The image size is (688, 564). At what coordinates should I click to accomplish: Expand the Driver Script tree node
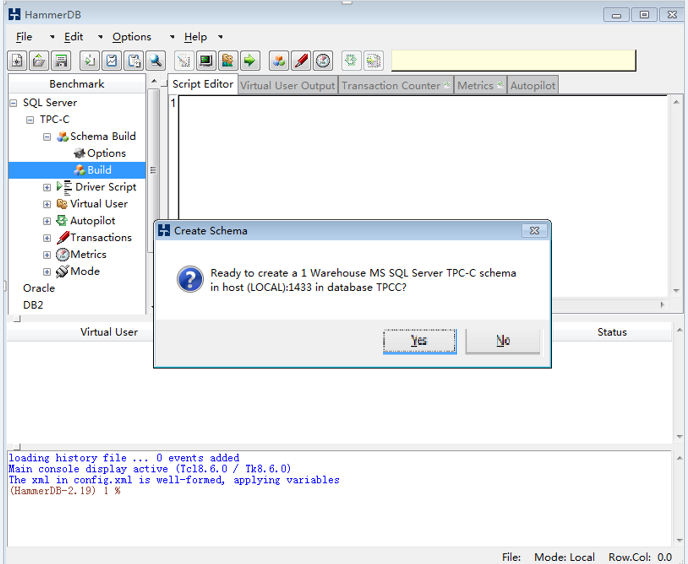(x=47, y=187)
